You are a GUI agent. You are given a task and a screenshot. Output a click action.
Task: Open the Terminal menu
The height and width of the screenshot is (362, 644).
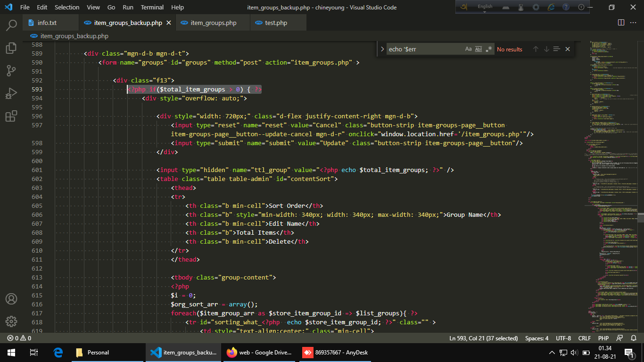click(152, 8)
